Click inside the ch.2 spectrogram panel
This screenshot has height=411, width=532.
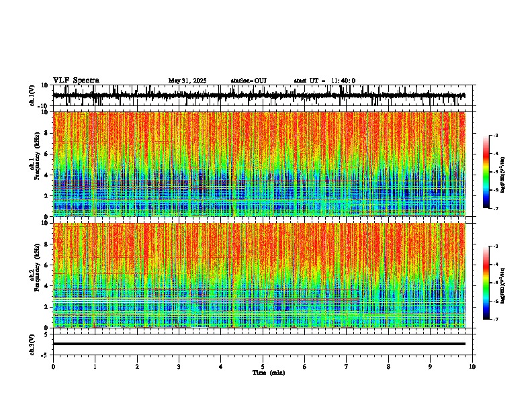(x=259, y=275)
